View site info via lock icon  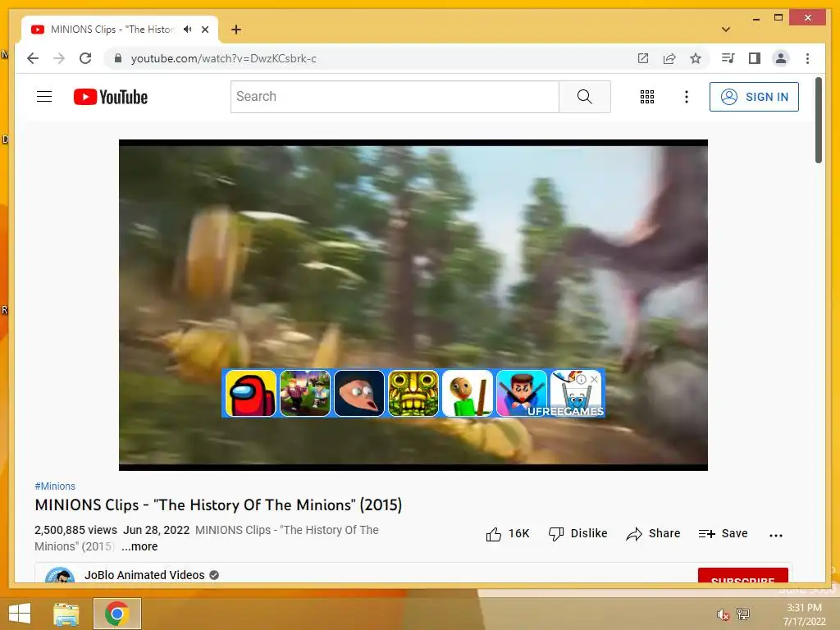(x=118, y=58)
